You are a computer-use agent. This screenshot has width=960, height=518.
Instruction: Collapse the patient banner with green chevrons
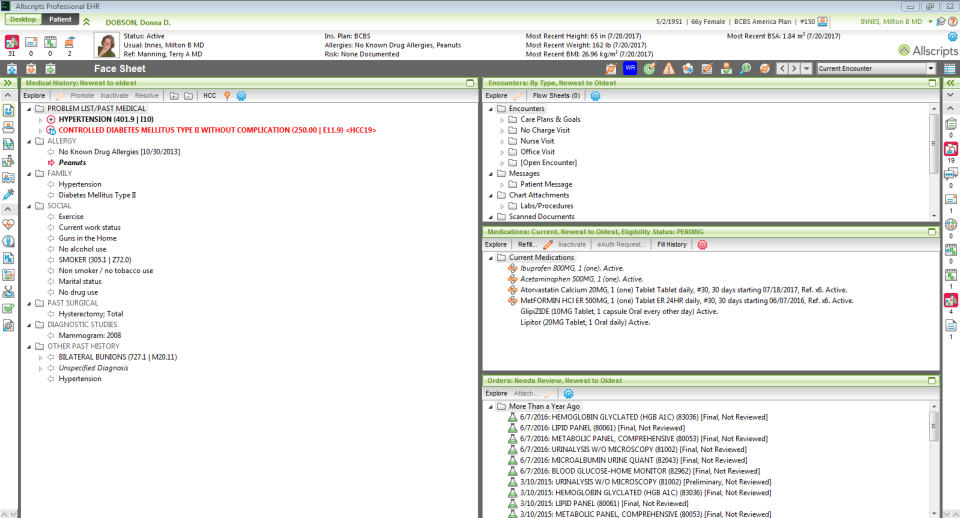pos(86,21)
